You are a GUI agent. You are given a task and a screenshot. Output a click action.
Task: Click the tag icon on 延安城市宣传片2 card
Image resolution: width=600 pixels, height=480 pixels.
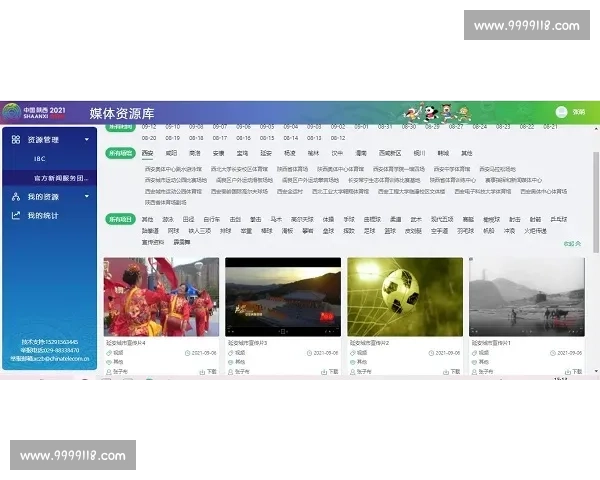tap(353, 353)
